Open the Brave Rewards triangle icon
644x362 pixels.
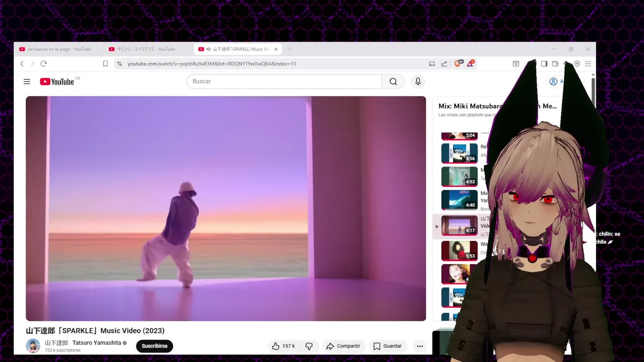[470, 63]
